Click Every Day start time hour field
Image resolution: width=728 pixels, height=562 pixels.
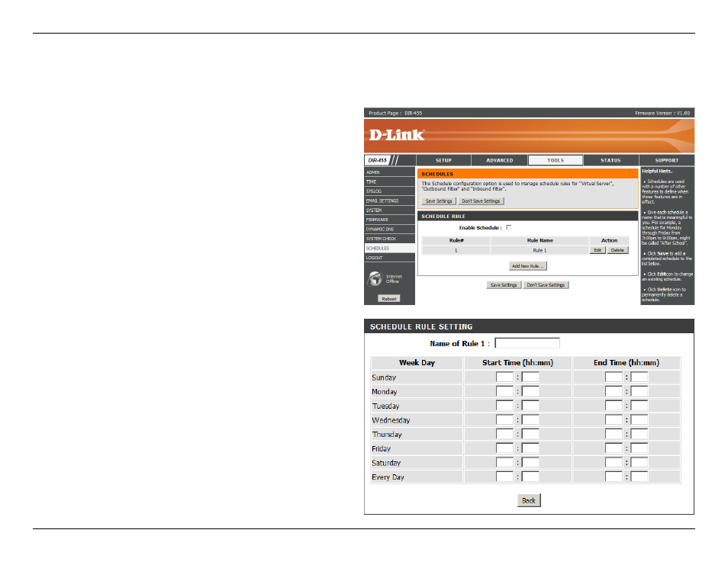pos(504,477)
